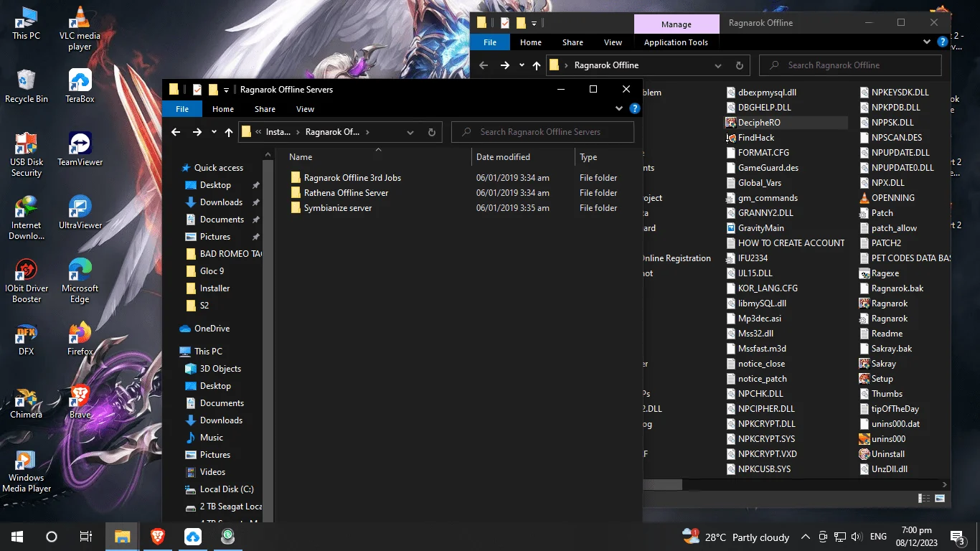
Task: Click the Search Ragnarok Offline Servers box
Action: pos(542,132)
